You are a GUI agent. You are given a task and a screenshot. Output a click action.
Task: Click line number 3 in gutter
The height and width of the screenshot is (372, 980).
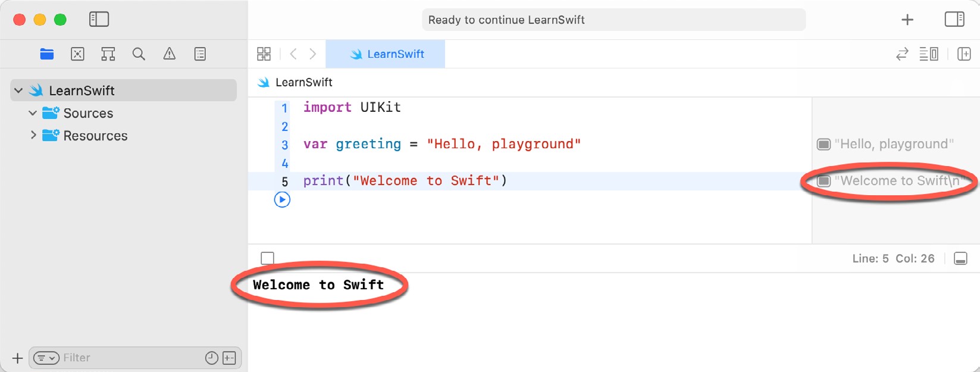[x=284, y=145]
